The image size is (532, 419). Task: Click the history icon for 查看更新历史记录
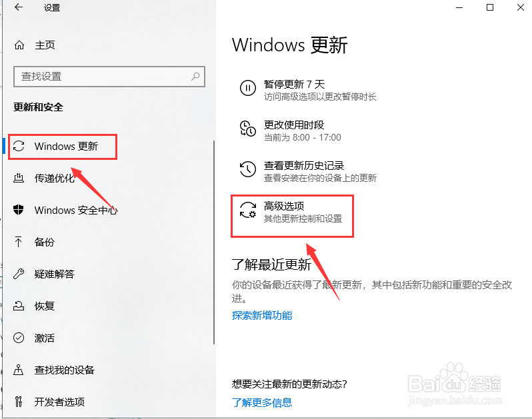point(248,169)
